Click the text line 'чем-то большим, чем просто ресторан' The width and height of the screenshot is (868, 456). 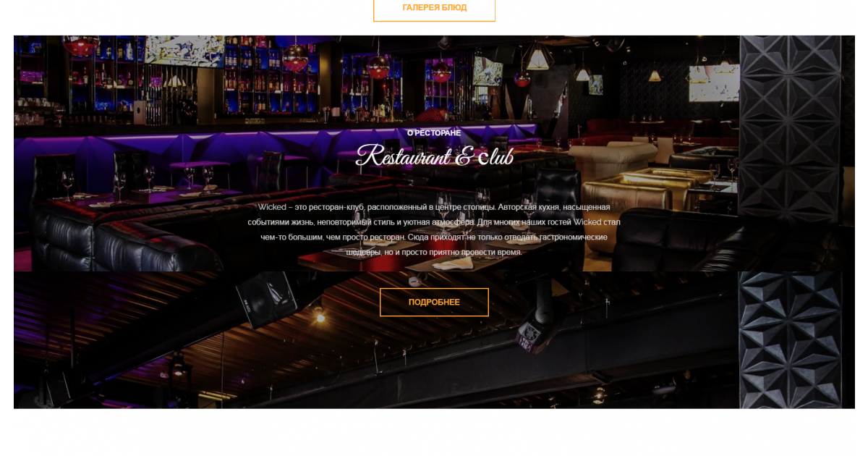pyautogui.click(x=434, y=237)
